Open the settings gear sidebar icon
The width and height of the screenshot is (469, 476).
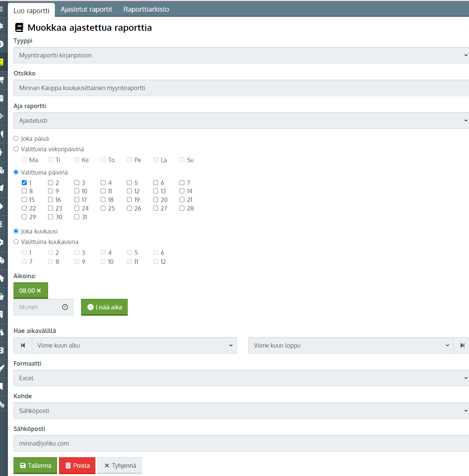click(x=2, y=242)
